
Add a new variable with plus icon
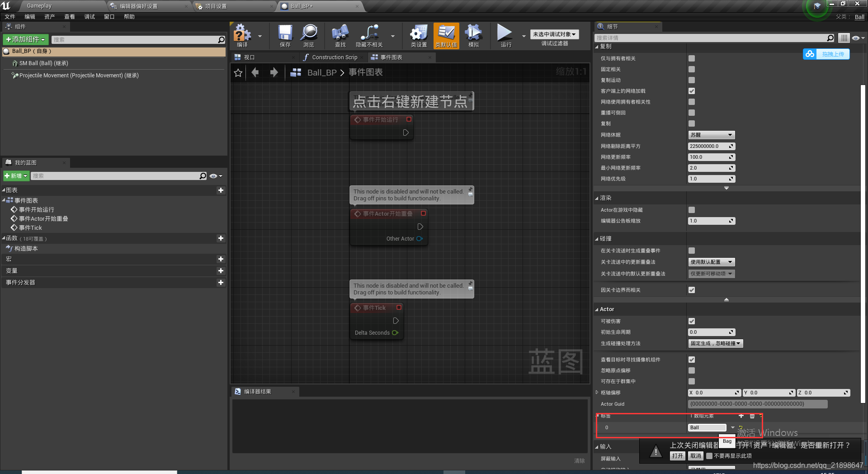tap(221, 271)
